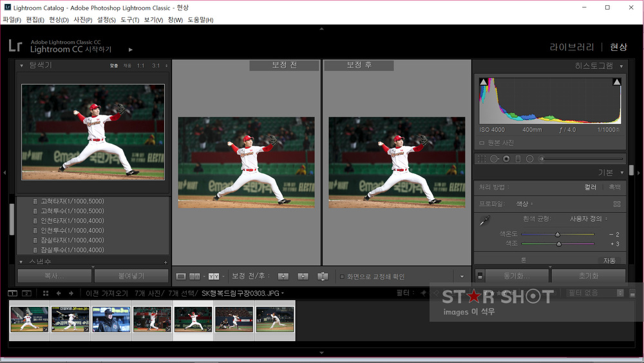Click the 동기화... button
The image size is (644, 363).
(516, 276)
